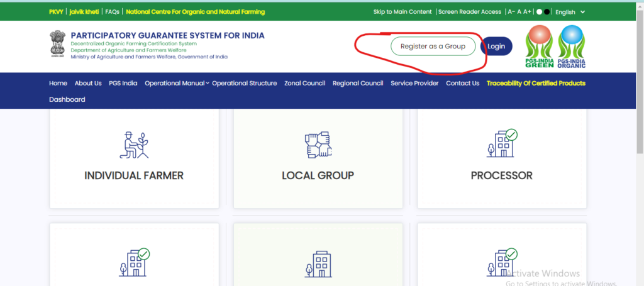Click the PGS-India Green logo
644x286 pixels.
click(539, 47)
